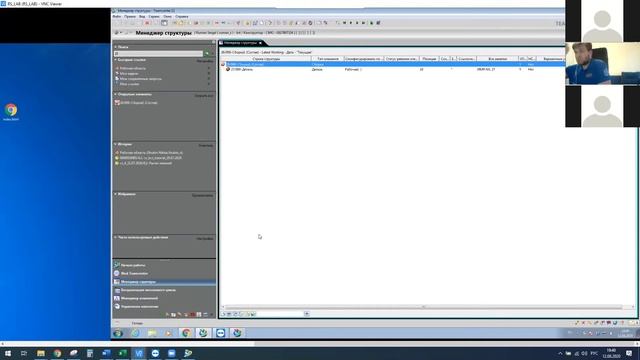Viewport: 640px width, 360px height.
Task: Open the local Windows Start menu
Action: point(7,353)
